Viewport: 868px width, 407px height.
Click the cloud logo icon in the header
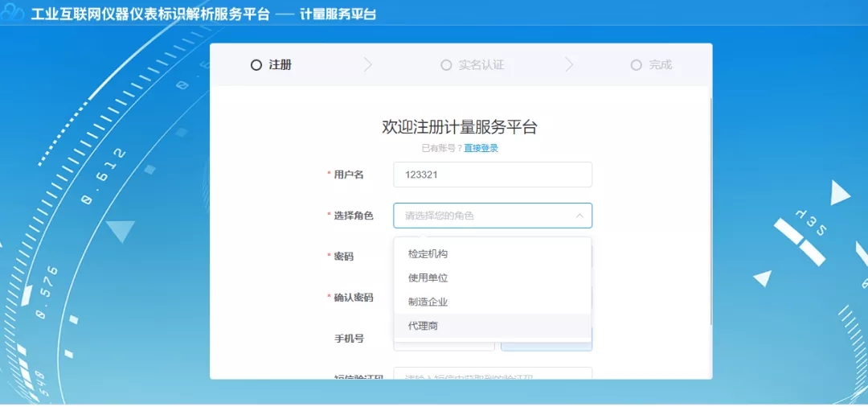pyautogui.click(x=13, y=14)
